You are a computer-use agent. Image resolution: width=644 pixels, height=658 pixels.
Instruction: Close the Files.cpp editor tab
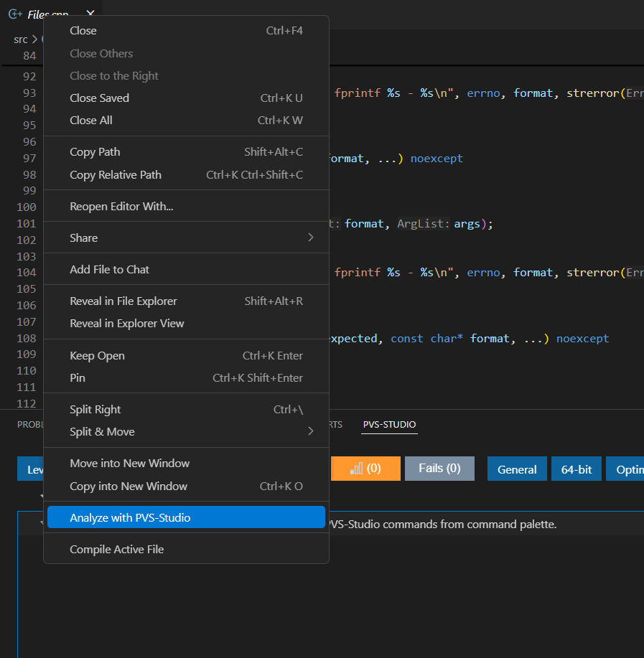89,13
